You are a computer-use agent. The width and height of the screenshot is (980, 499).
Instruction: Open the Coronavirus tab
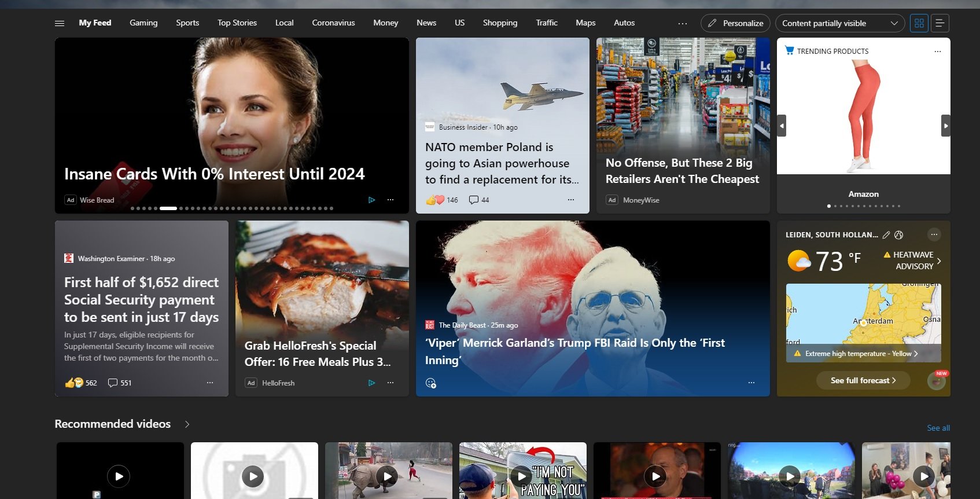pyautogui.click(x=333, y=23)
